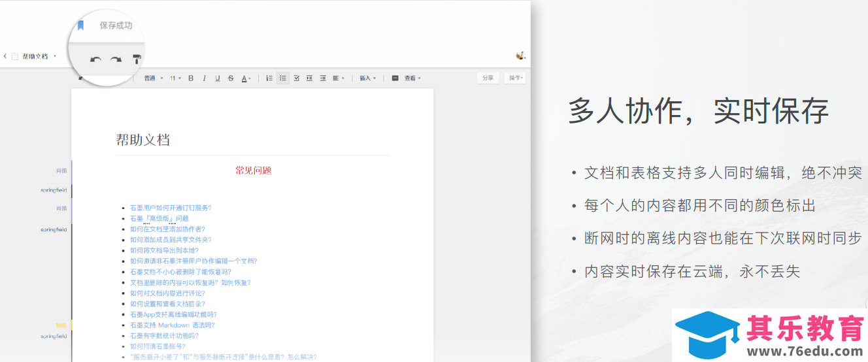
Task: Click the 分享 share button
Action: [x=488, y=78]
